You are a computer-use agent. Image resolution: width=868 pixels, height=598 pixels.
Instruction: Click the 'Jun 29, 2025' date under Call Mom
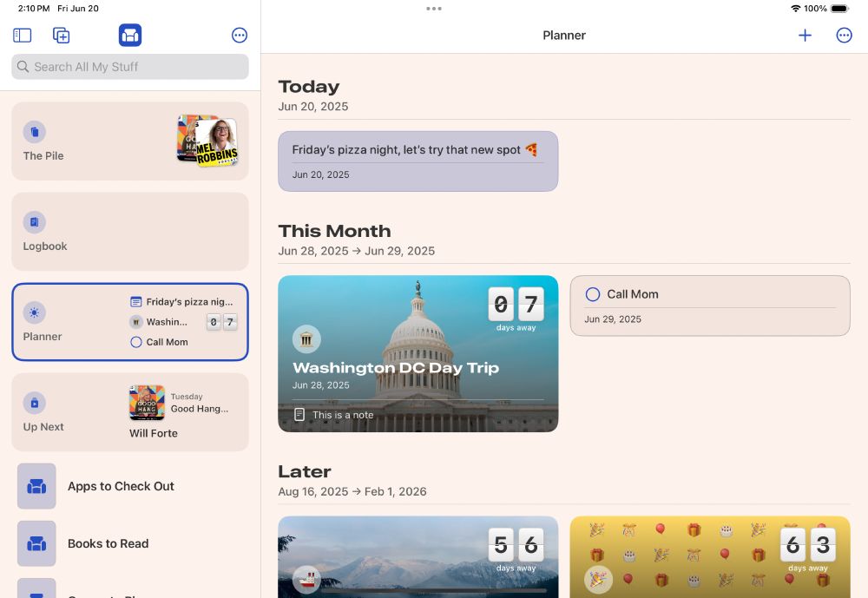pos(613,319)
